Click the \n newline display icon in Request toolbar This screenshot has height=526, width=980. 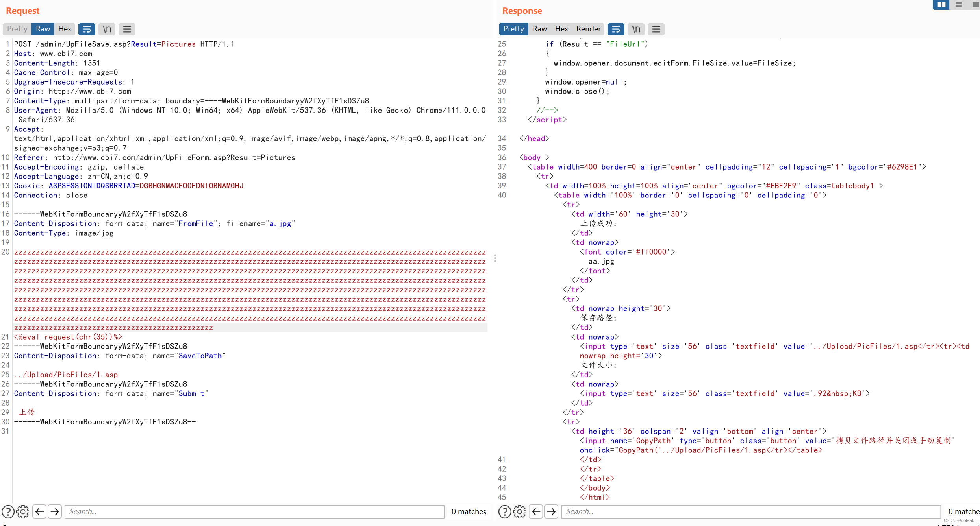coord(106,29)
